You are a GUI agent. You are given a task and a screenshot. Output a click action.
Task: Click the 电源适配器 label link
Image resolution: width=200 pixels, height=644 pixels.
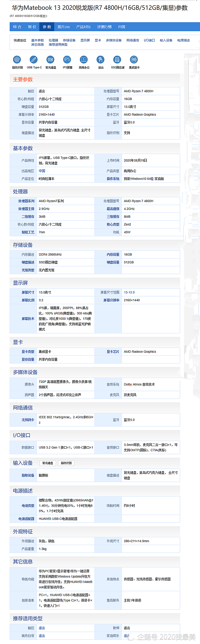point(26,519)
